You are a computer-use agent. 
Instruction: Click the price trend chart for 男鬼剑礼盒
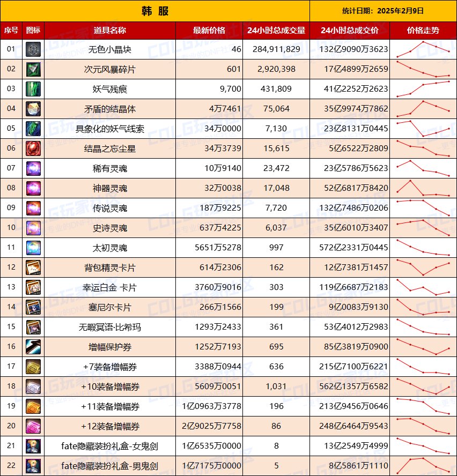point(423,466)
